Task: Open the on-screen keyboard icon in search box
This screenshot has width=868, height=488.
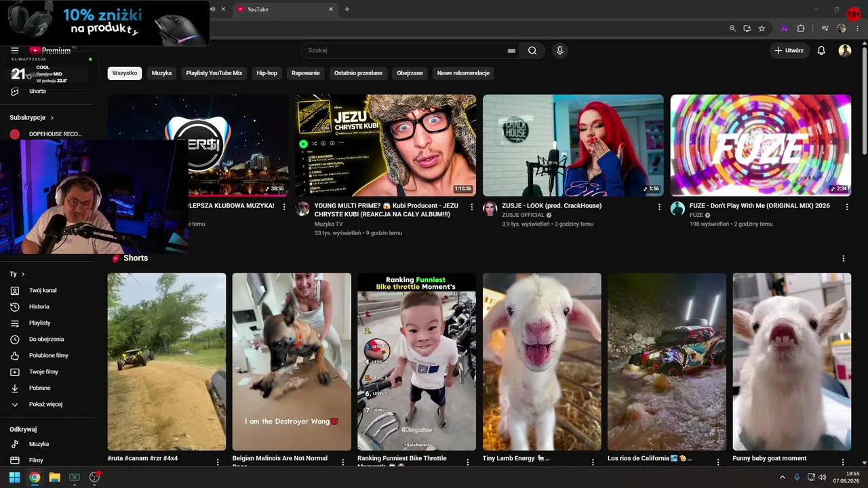Action: click(x=511, y=51)
